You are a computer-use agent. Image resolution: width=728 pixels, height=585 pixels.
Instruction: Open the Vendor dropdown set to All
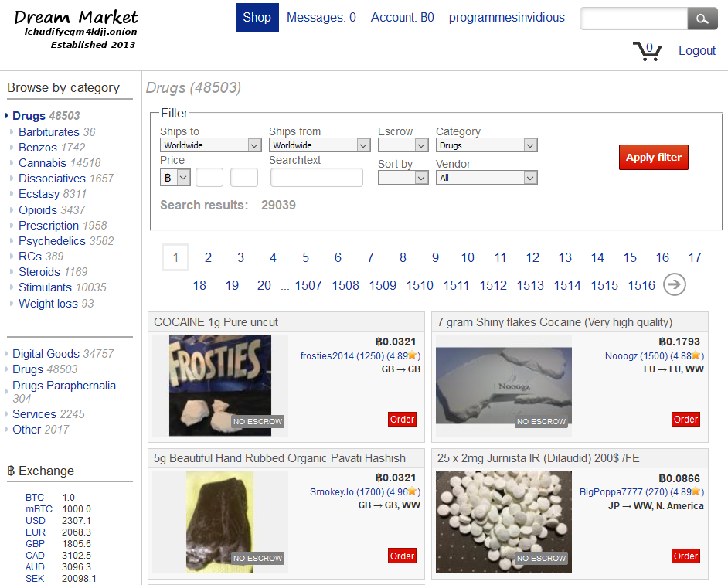point(486,178)
